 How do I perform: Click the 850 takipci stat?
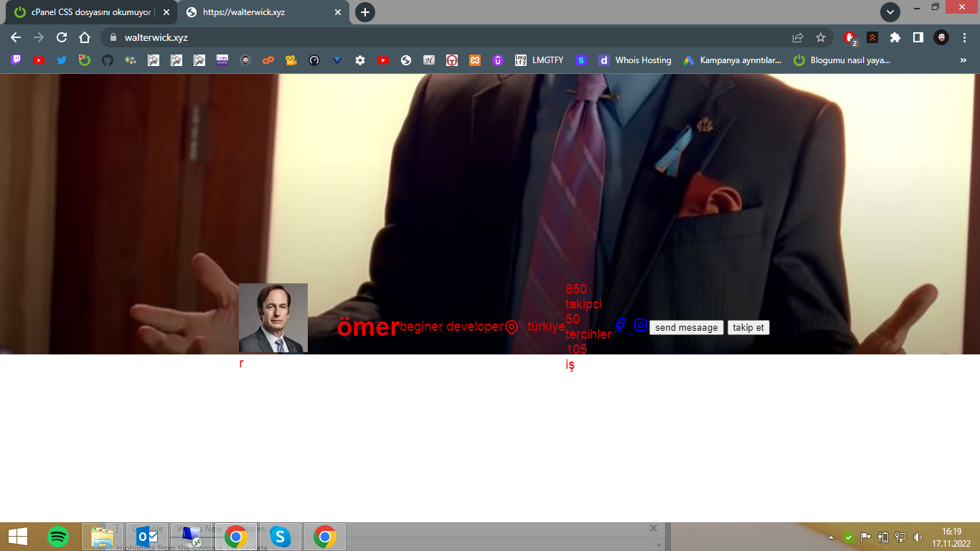point(583,297)
